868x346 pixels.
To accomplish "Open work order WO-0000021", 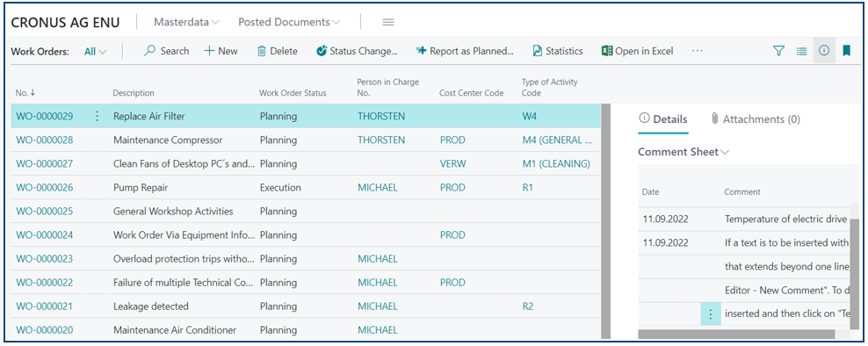I will click(x=44, y=306).
